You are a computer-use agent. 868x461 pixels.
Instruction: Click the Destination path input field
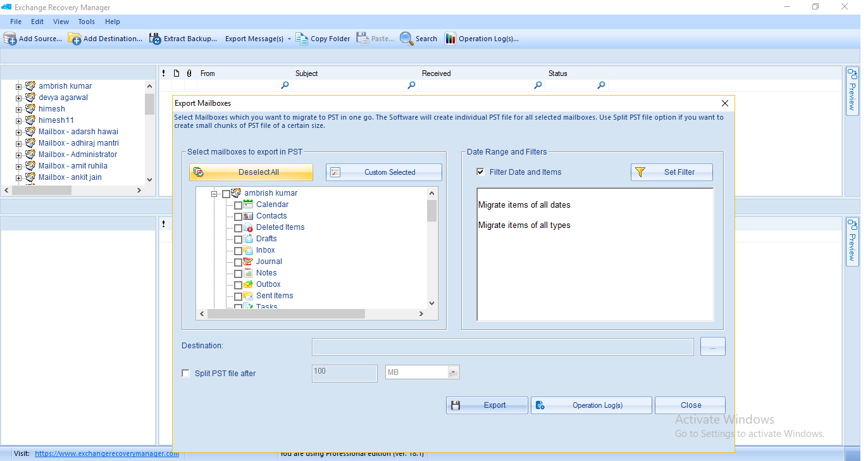tap(503, 347)
